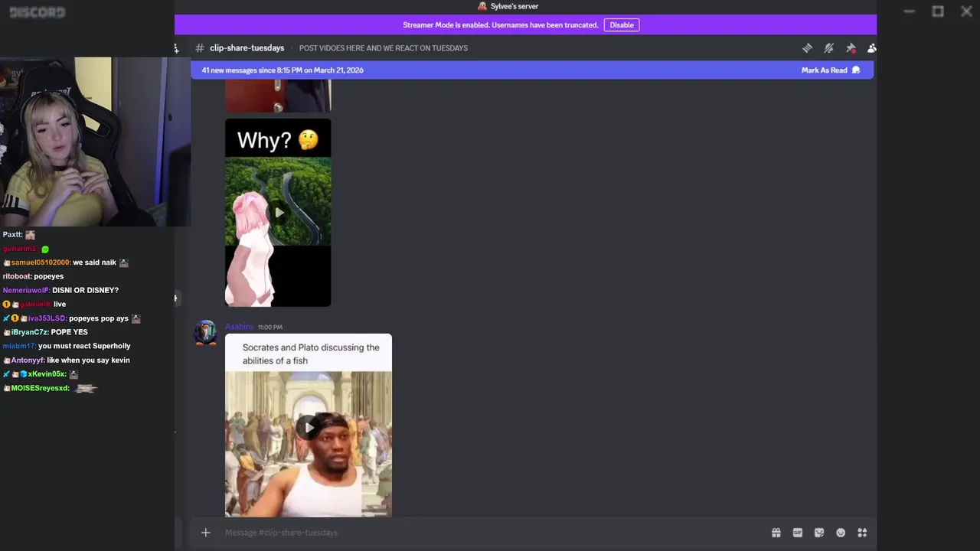
Task: Click chat message 'popeyes pop ays'
Action: [x=99, y=319]
